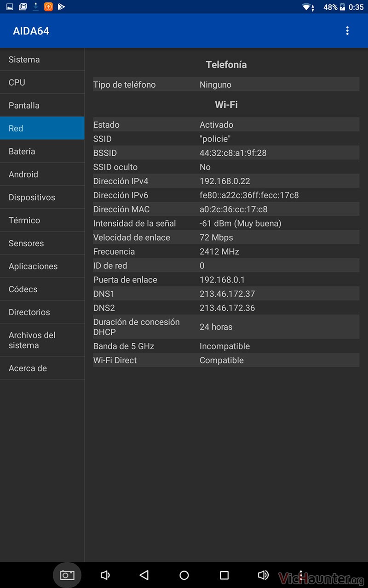Tap the Telefonía section heading
The width and height of the screenshot is (368, 588).
coord(226,65)
